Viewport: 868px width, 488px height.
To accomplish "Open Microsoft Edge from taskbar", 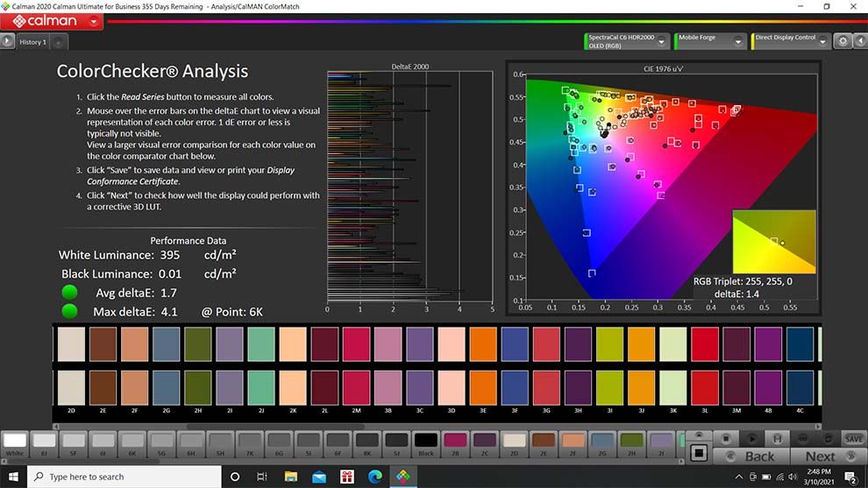I will 374,477.
